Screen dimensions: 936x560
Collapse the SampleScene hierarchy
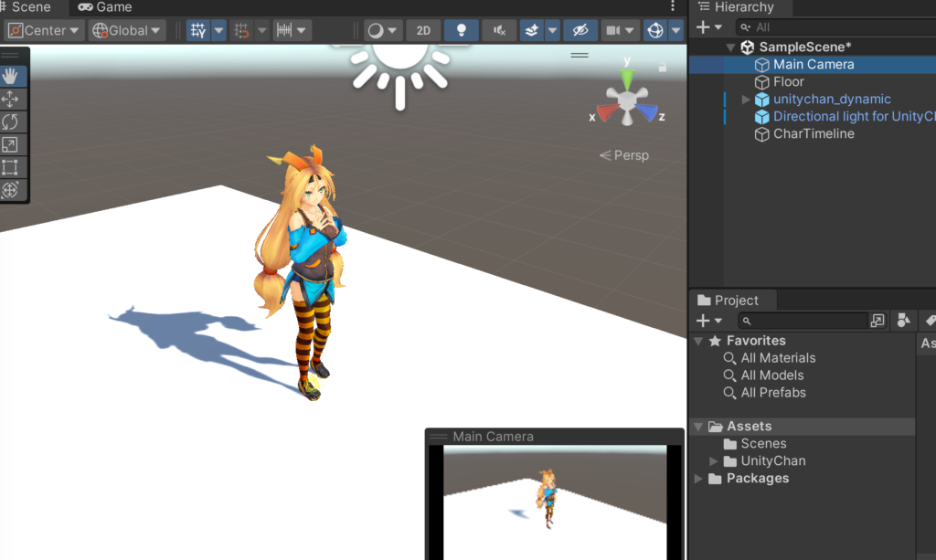click(730, 48)
